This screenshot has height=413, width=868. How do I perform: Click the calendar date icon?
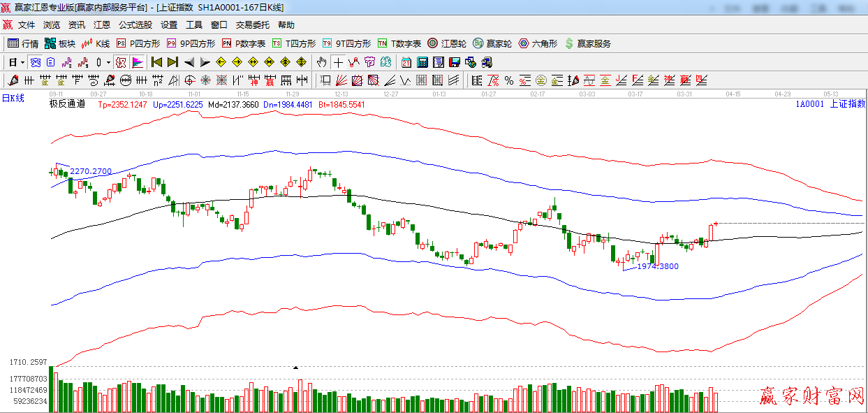(x=406, y=62)
